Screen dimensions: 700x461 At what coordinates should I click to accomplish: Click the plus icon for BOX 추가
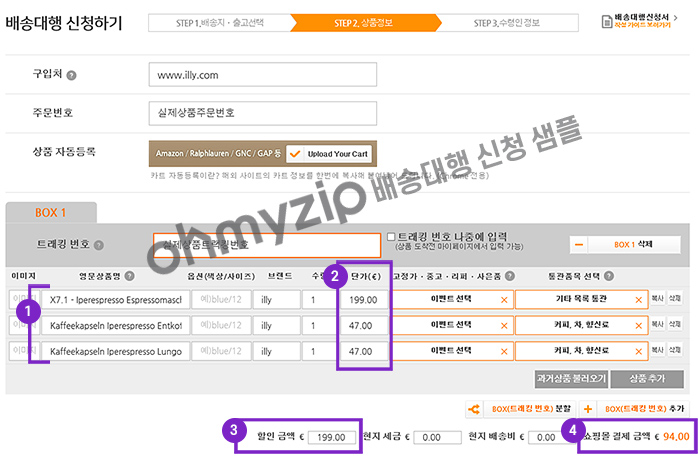588,409
